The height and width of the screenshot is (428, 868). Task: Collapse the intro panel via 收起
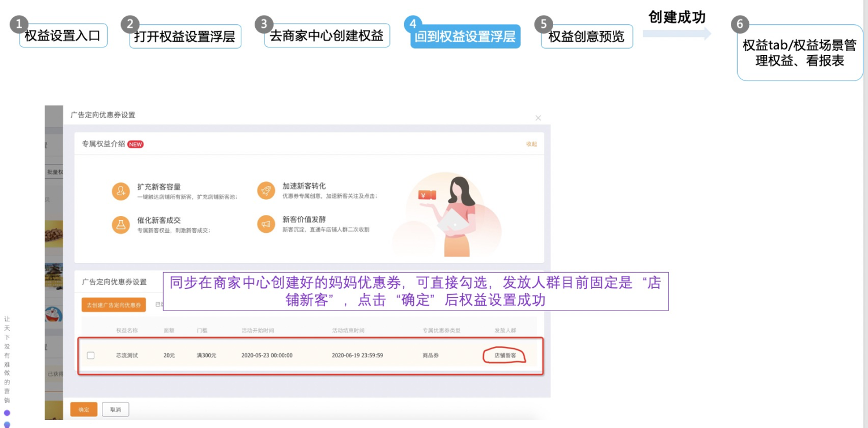pos(531,144)
